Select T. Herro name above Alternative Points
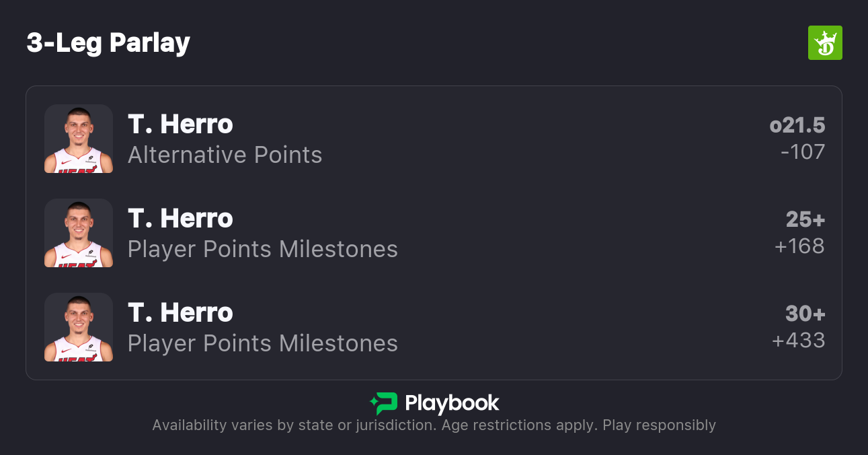Screen dimensions: 868x455 point(180,125)
